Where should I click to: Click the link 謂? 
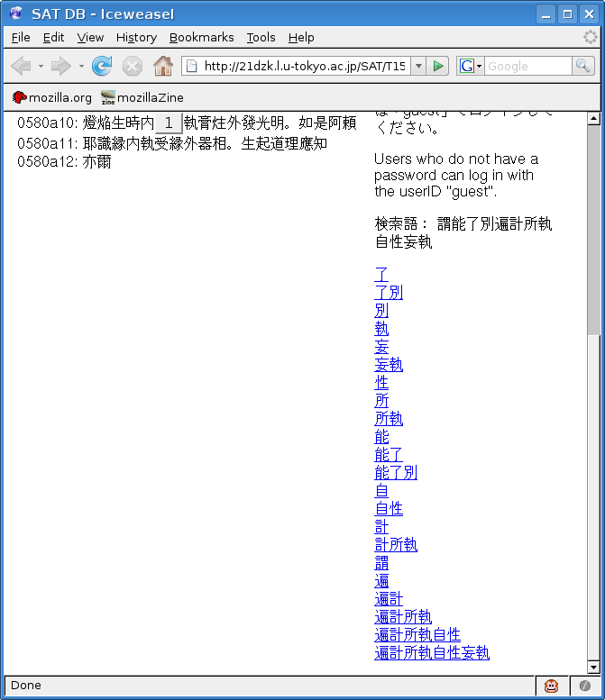(x=381, y=562)
